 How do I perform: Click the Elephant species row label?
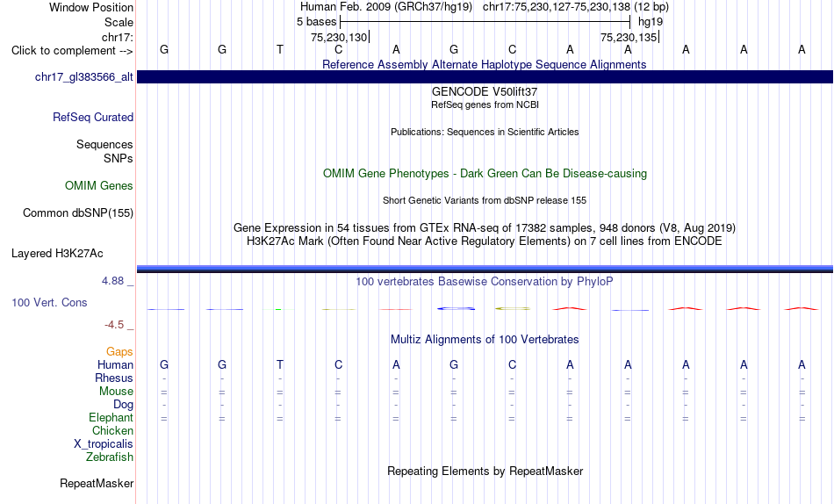pos(111,417)
